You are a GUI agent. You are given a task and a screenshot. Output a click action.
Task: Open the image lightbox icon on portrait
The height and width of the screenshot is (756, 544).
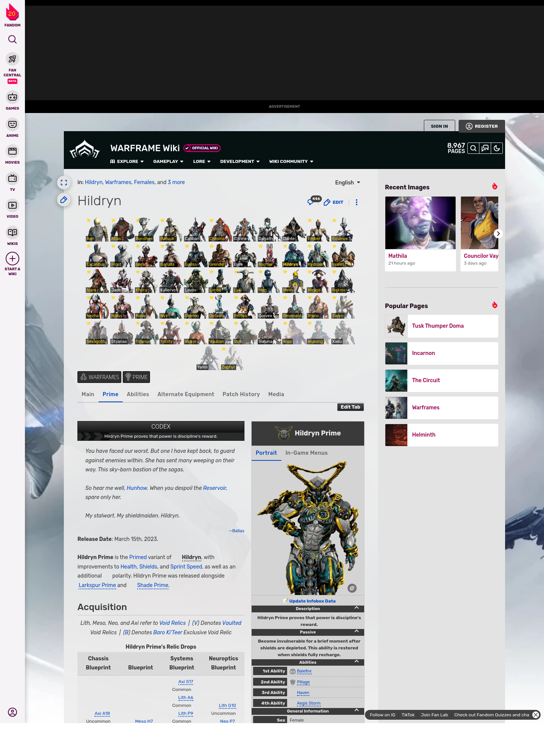352,588
